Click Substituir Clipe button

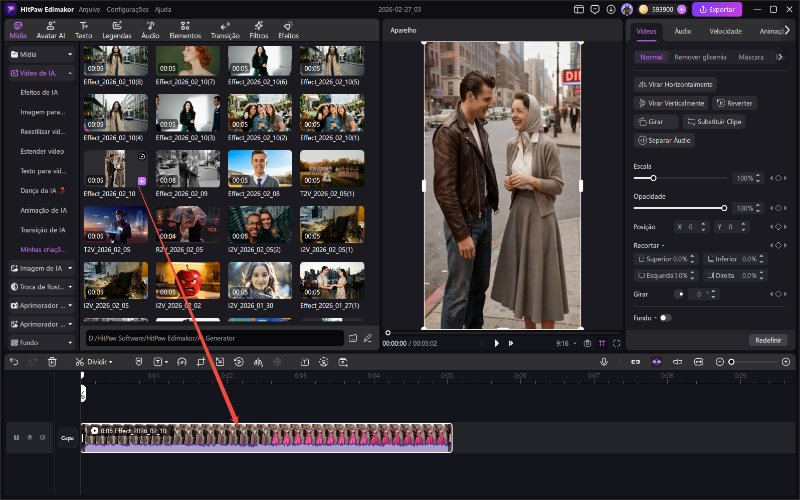coord(714,121)
